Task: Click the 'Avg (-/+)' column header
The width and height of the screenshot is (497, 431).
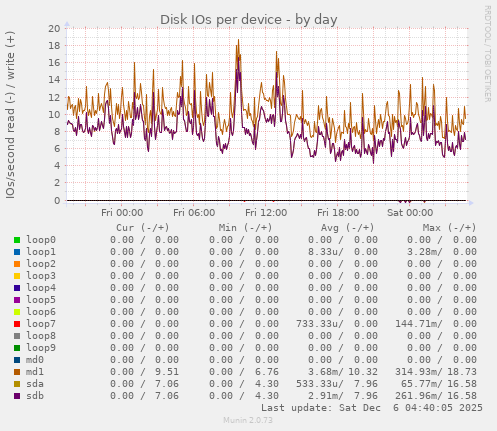Action: tap(348, 228)
